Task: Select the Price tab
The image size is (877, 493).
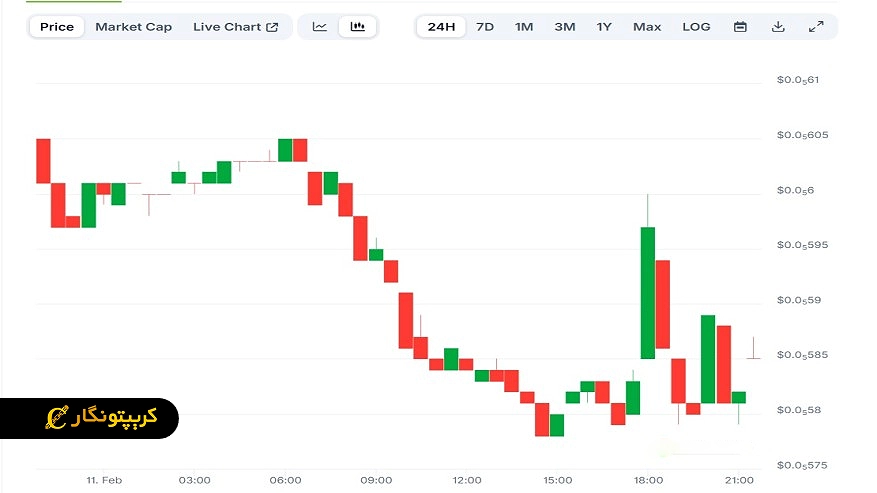Action: [x=57, y=27]
